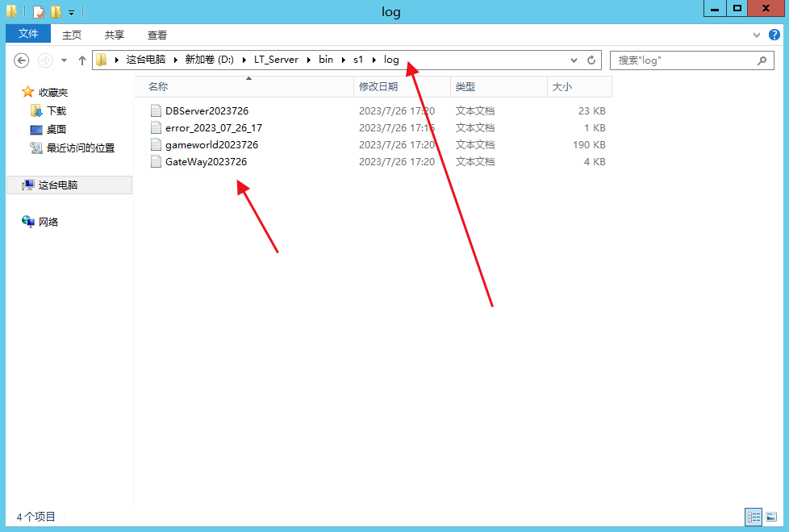The image size is (789, 532).
Task: Switch to details view layout icon
Action: [x=754, y=517]
